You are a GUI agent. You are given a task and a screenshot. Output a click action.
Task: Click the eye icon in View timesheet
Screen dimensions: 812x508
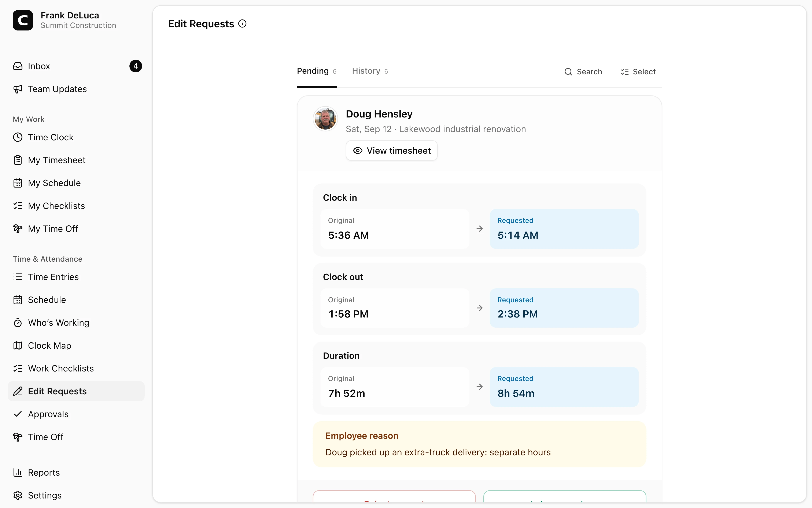click(x=358, y=151)
